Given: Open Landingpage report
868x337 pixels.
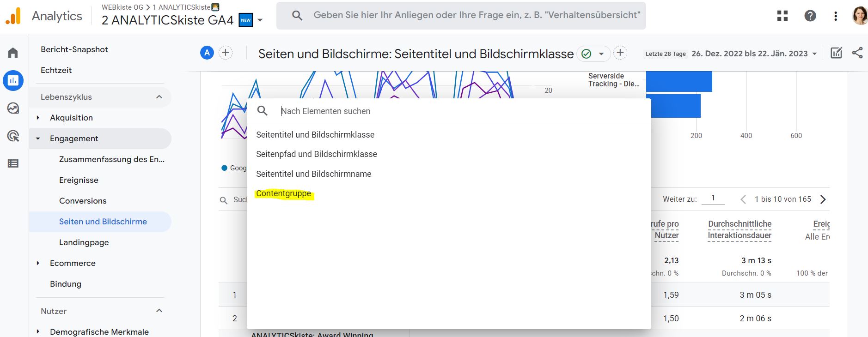Looking at the screenshot, I should (x=84, y=242).
